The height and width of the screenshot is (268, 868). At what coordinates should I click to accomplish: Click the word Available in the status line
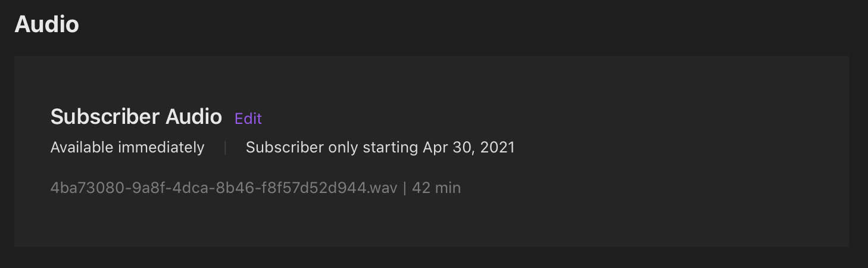[82, 147]
